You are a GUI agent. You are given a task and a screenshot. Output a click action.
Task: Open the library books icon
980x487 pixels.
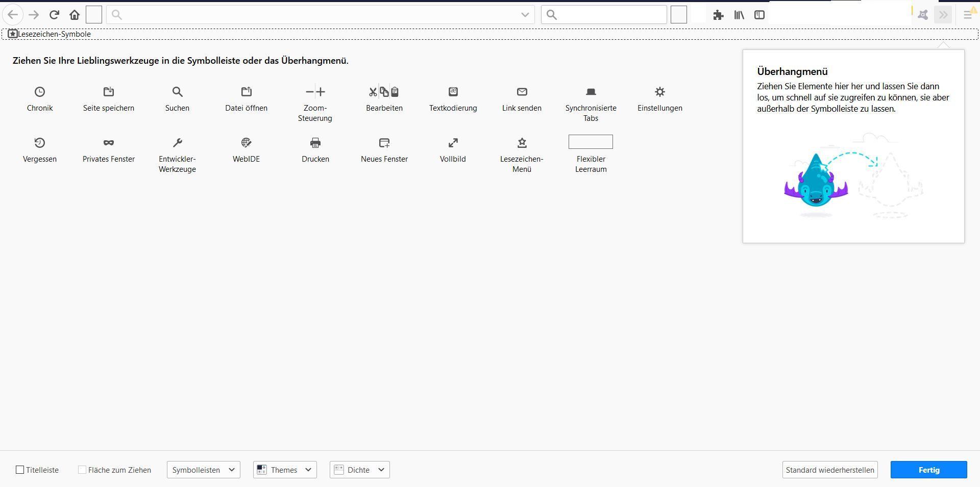pos(739,15)
